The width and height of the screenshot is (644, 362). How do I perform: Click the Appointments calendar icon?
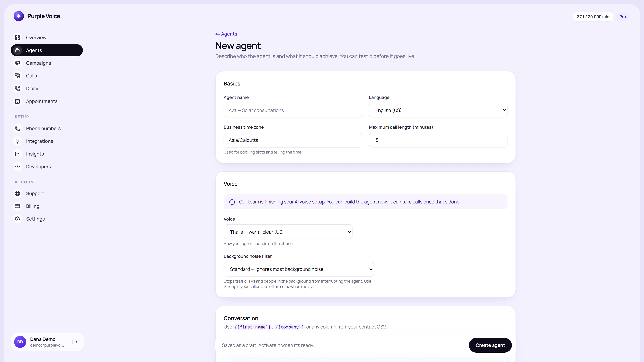17,101
